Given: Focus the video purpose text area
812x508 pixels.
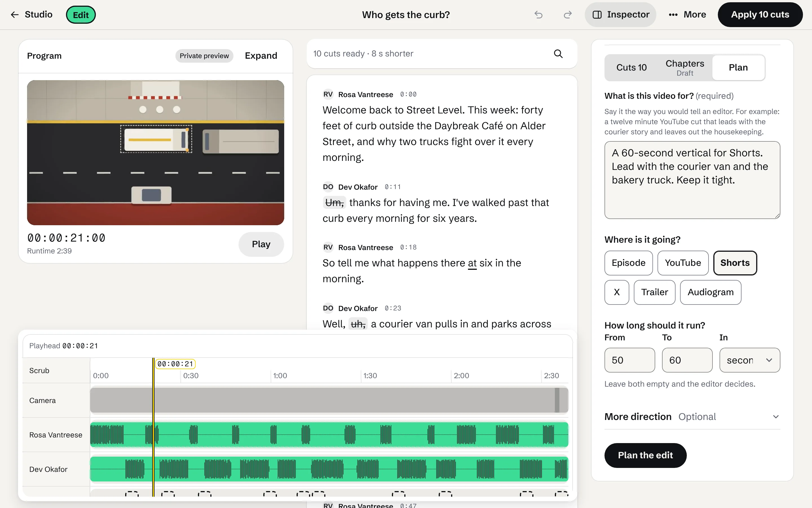Looking at the screenshot, I should (x=692, y=180).
